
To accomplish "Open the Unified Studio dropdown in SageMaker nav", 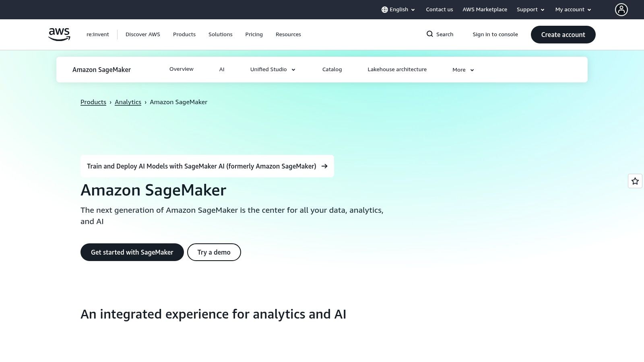I will coord(272,69).
